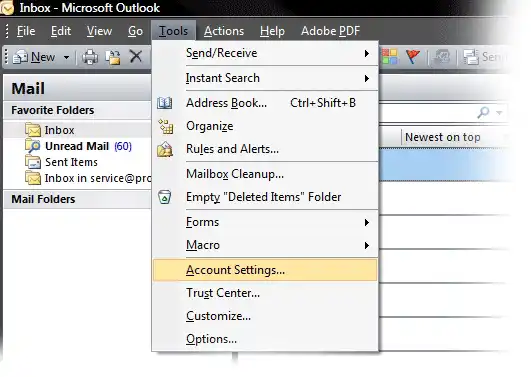This screenshot has height=377, width=531.
Task: Open the Help menu
Action: [x=272, y=31]
